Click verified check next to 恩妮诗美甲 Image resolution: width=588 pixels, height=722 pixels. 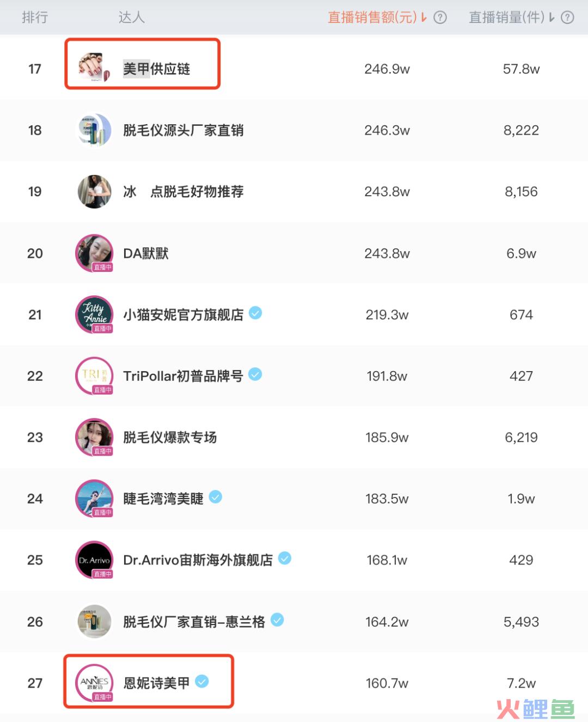point(202,681)
